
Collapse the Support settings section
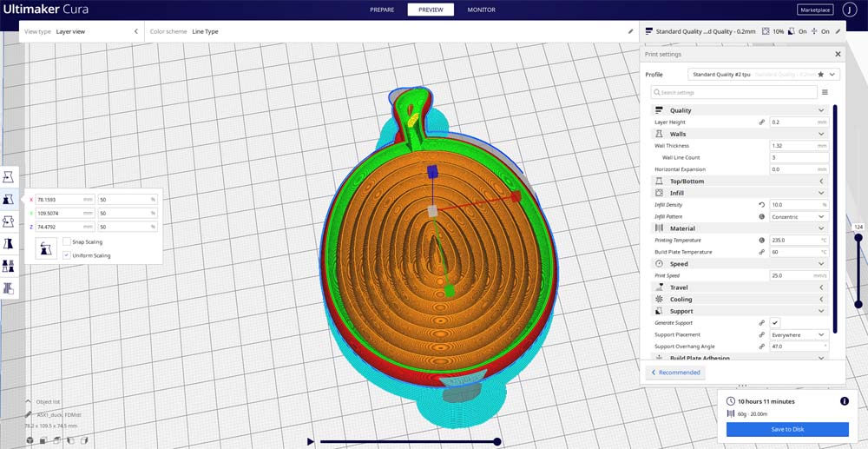tap(740, 311)
